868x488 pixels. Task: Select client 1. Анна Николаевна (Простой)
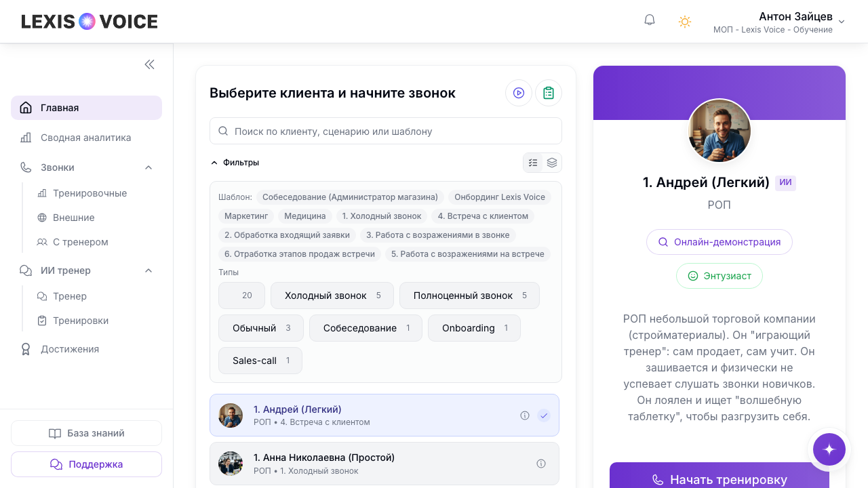click(x=384, y=464)
